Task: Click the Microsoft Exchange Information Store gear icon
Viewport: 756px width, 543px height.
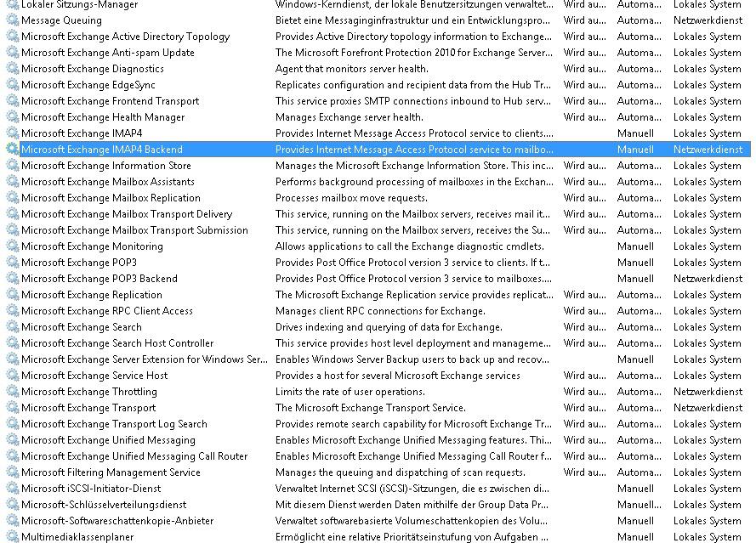Action: click(12, 166)
